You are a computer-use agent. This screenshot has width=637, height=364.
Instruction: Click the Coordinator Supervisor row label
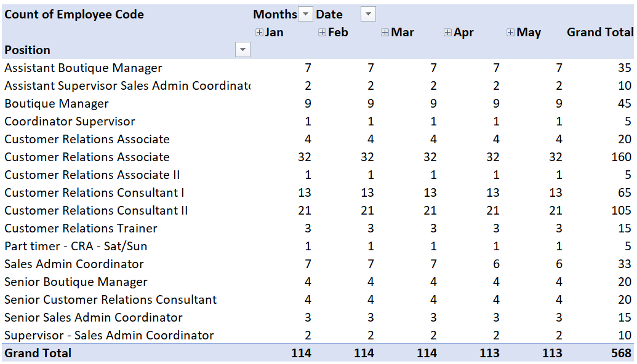[70, 122]
